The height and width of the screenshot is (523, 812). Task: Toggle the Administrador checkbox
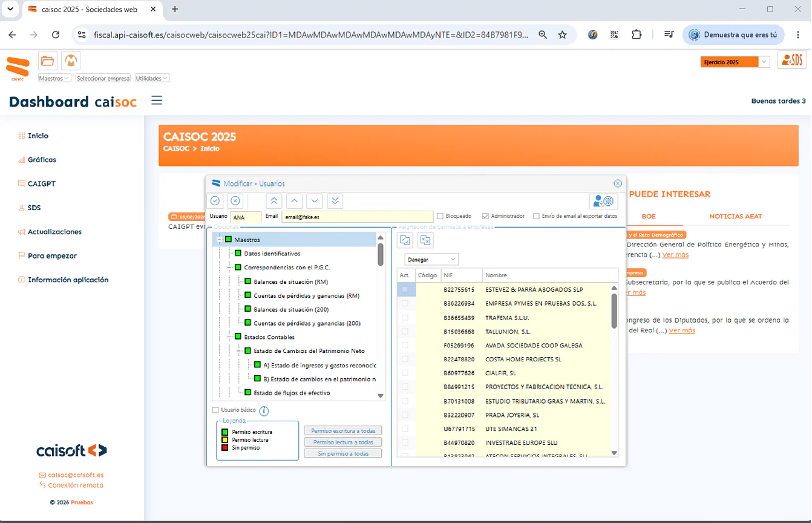tap(485, 216)
